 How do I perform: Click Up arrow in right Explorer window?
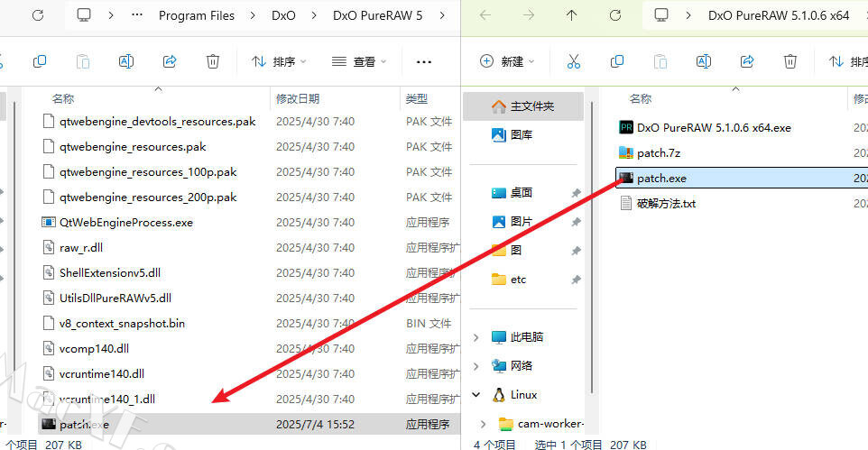point(572,15)
